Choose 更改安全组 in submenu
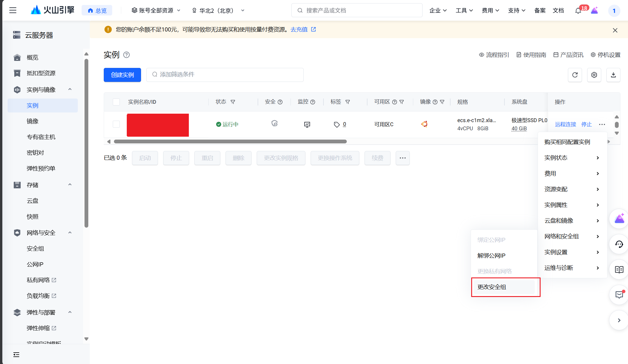Viewport: 628px width, 364px height. click(x=504, y=287)
